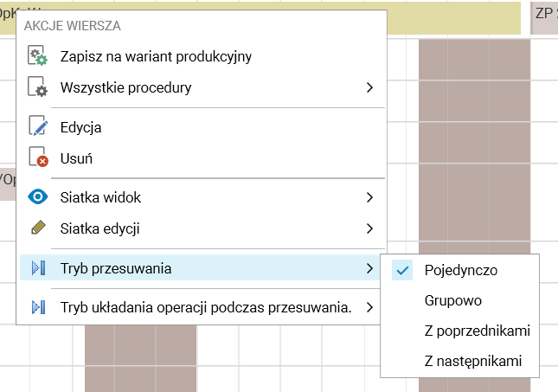Click the pencil Edycja icon

38,127
